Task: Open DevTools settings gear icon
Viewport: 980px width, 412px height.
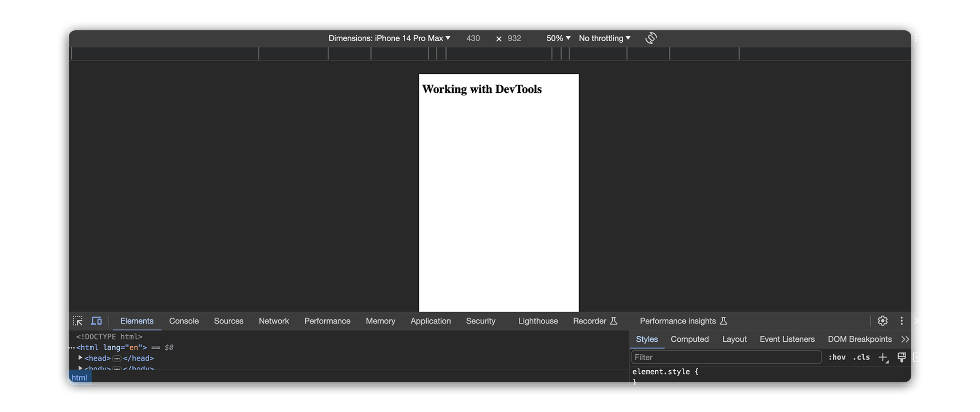Action: coord(882,321)
